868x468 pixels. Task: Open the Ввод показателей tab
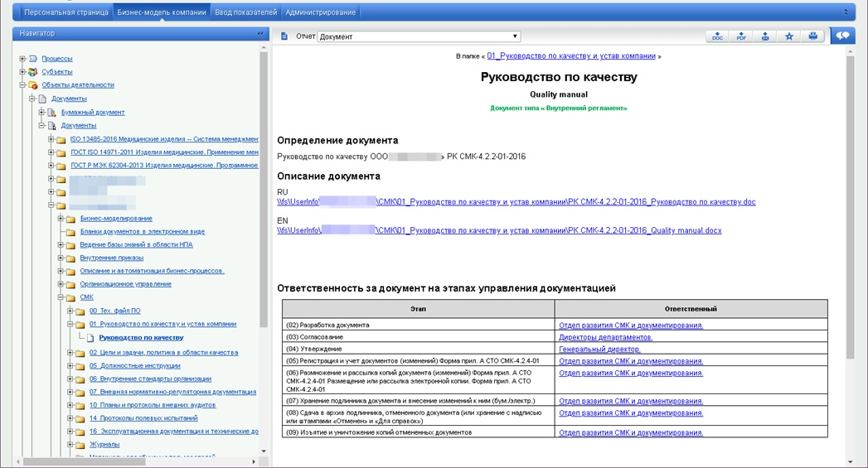[246, 12]
